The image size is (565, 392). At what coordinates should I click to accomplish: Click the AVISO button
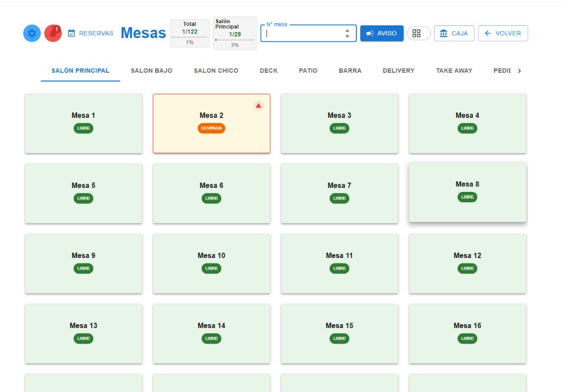tap(382, 33)
